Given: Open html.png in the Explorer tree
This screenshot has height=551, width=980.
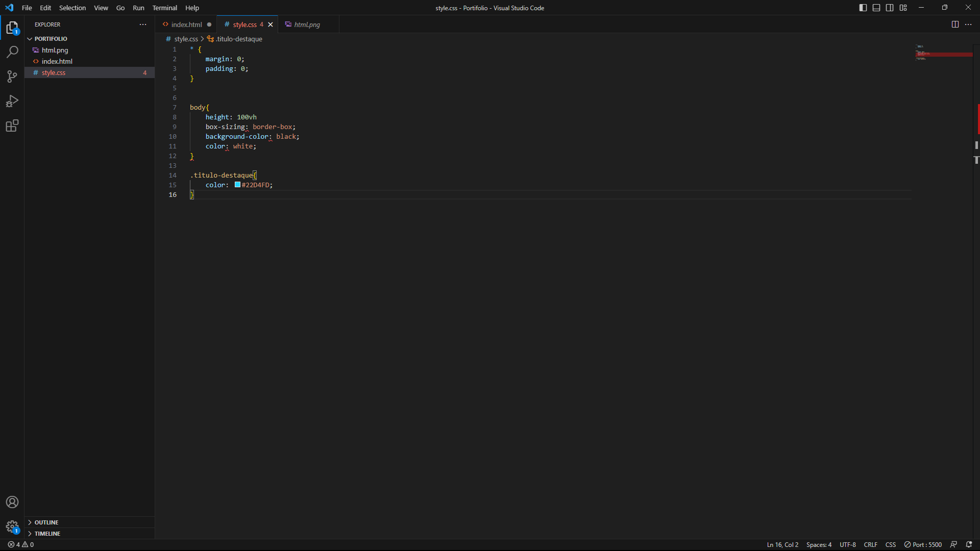Looking at the screenshot, I should [x=89, y=50].
